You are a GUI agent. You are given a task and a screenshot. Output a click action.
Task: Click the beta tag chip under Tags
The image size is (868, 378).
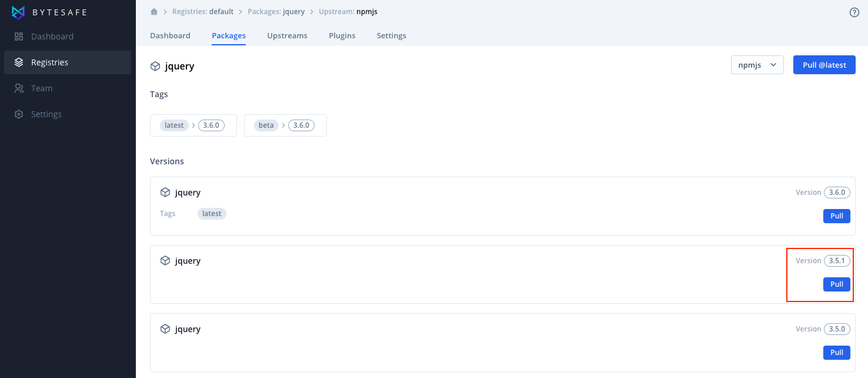(x=266, y=125)
